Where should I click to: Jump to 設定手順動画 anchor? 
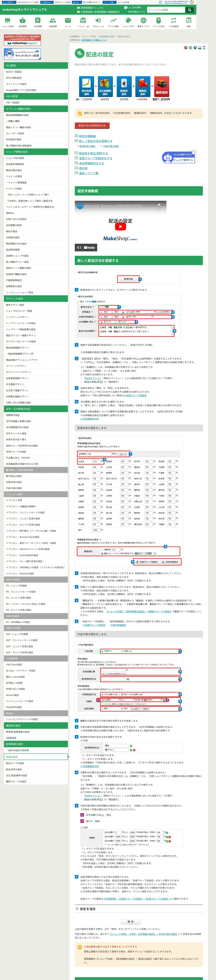pos(87,136)
